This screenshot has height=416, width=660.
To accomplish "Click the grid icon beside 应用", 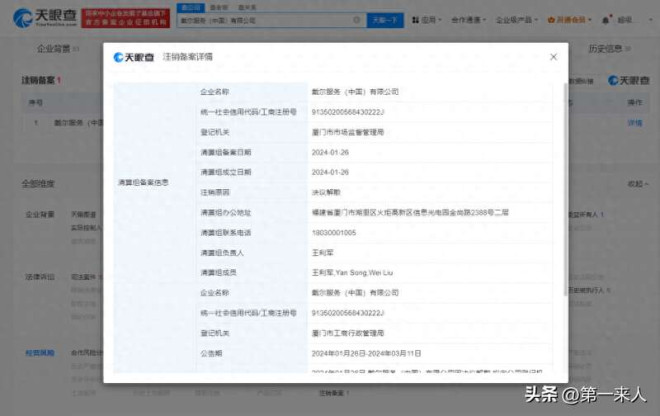I will [x=414, y=19].
